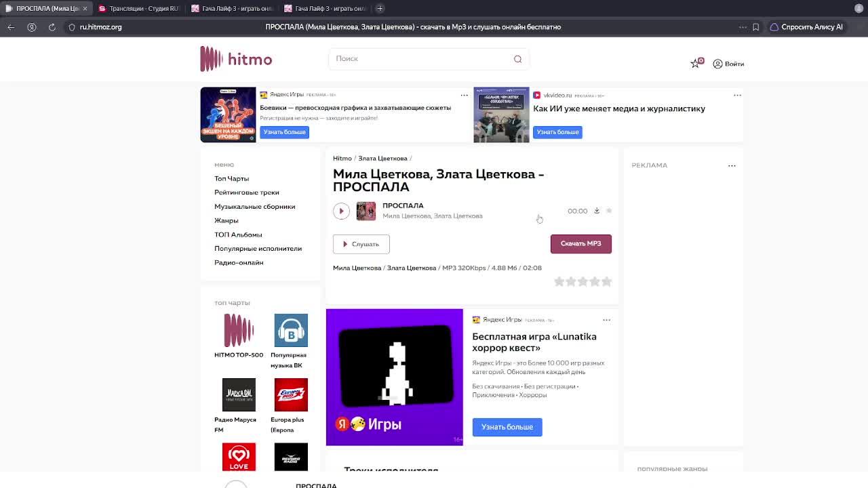Open the options dots of the Lunatika ad

coord(607,320)
